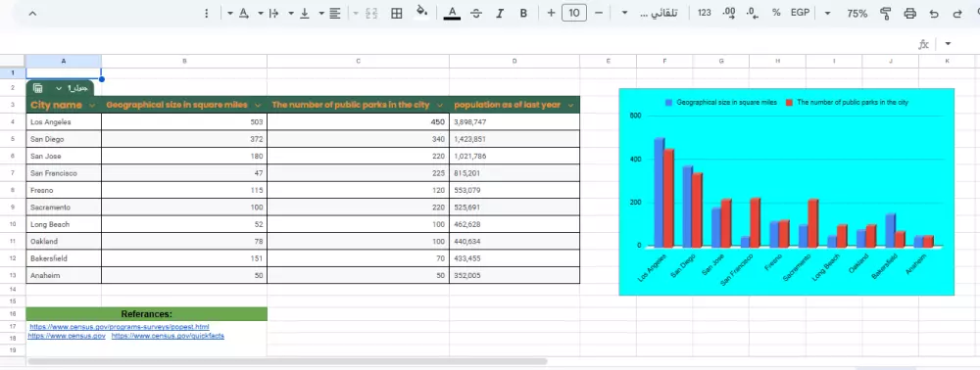Screen dimensions: 980x370
Task: Open horizontal align dropdown arrow
Action: pyautogui.click(x=321, y=13)
